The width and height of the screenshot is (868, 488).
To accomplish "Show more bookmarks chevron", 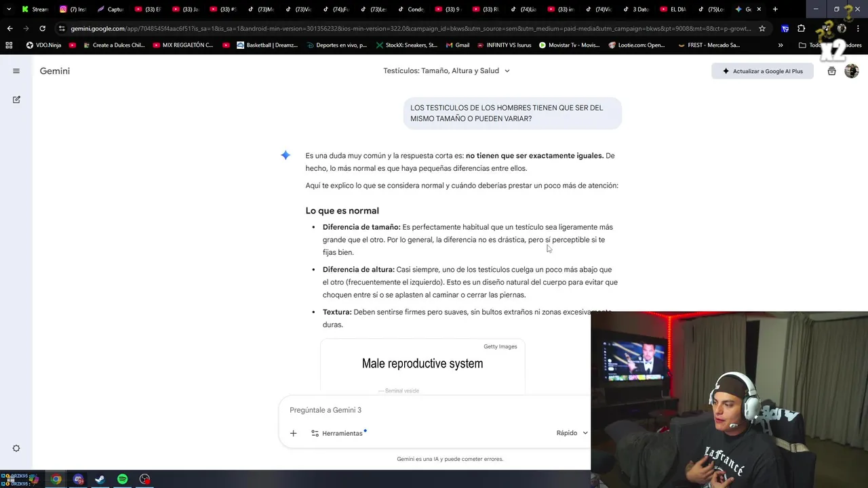I will (x=781, y=45).
